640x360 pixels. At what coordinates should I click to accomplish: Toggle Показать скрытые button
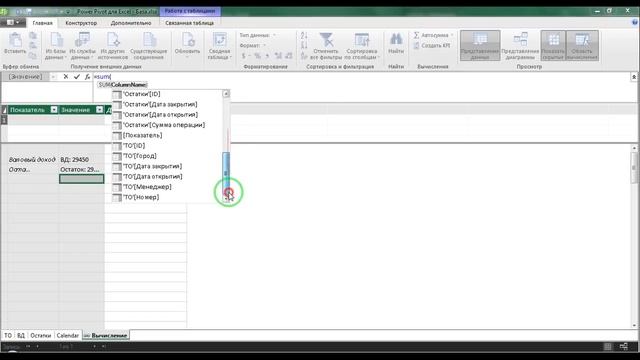click(553, 46)
